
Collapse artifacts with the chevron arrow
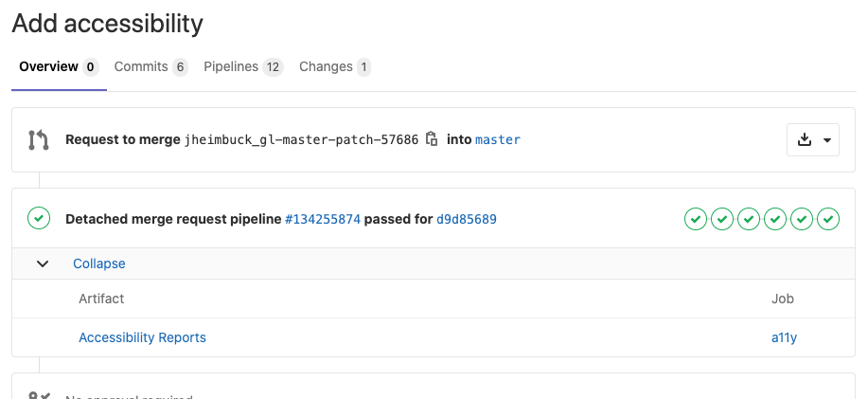[x=43, y=263]
